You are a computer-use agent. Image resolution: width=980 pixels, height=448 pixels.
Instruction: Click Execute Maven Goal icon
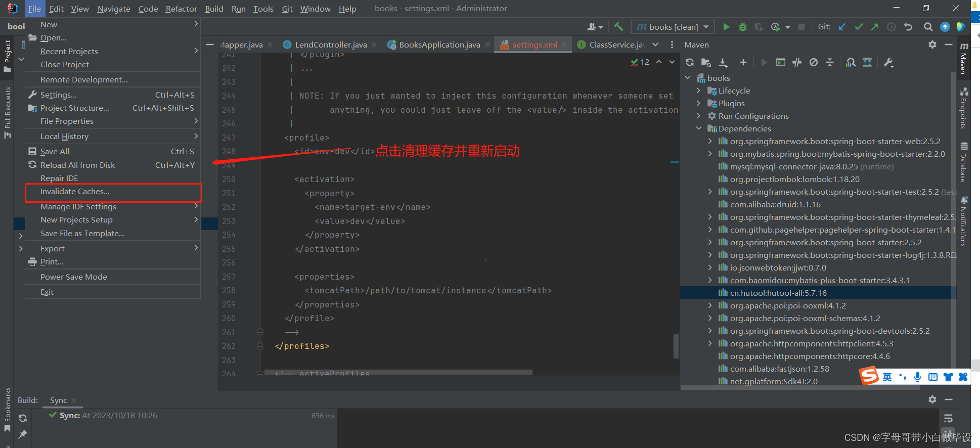coord(781,62)
